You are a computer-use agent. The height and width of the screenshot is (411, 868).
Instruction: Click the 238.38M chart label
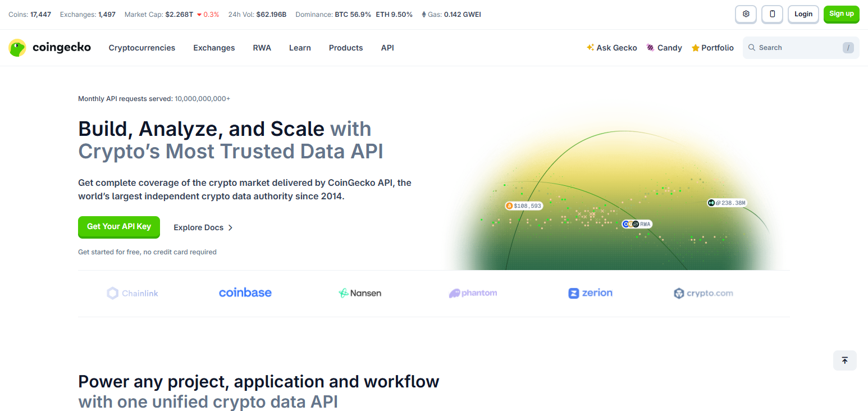(727, 203)
